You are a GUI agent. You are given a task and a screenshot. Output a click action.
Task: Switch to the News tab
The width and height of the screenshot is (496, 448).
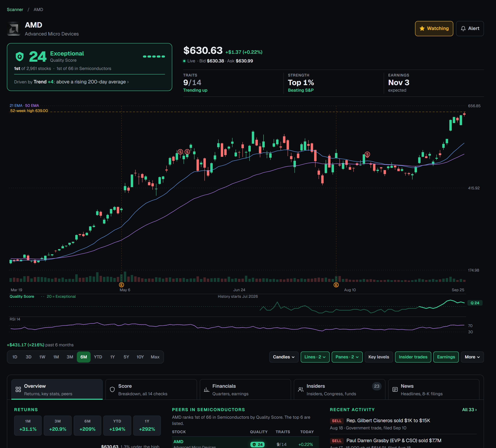[434, 389]
